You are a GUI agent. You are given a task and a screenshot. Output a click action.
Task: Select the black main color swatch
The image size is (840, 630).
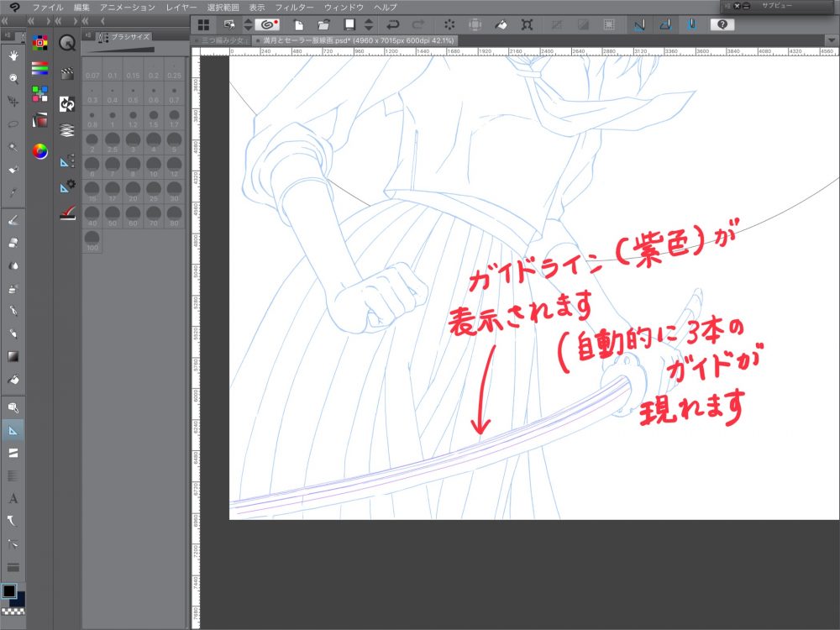[x=9, y=591]
